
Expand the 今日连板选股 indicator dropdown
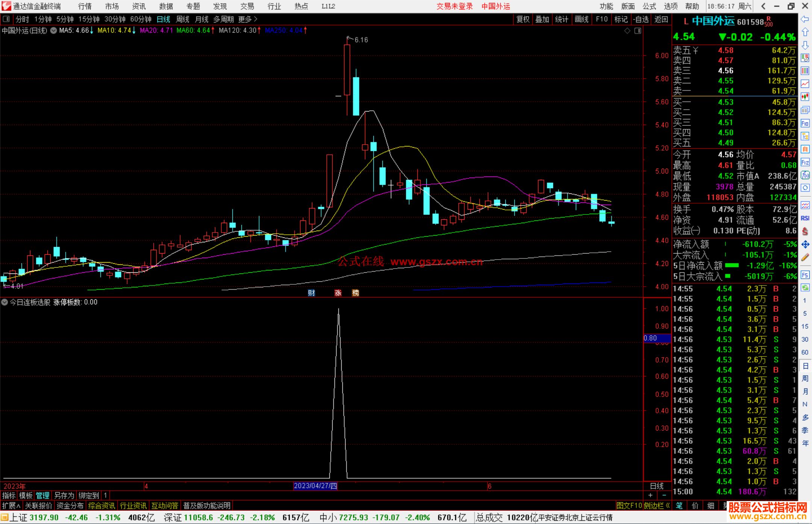[x=5, y=302]
